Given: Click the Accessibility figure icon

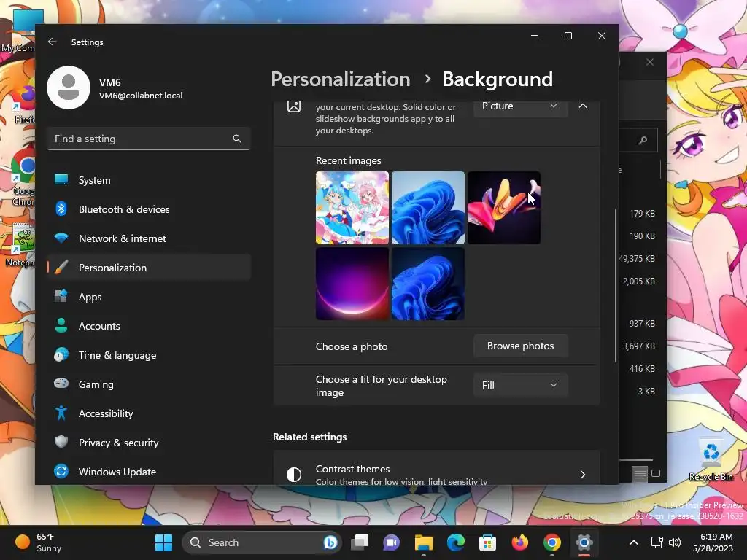Looking at the screenshot, I should click(x=61, y=413).
